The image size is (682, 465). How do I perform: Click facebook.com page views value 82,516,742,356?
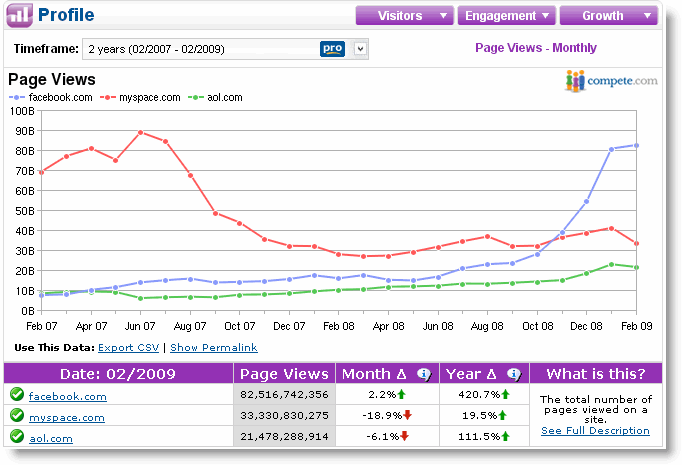click(284, 395)
